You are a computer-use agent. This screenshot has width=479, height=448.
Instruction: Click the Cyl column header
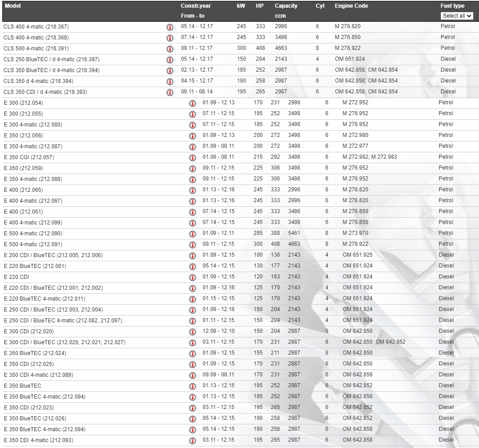pyautogui.click(x=320, y=6)
